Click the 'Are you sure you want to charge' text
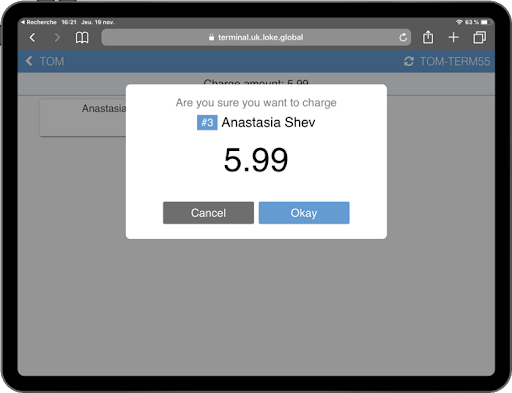 point(256,103)
